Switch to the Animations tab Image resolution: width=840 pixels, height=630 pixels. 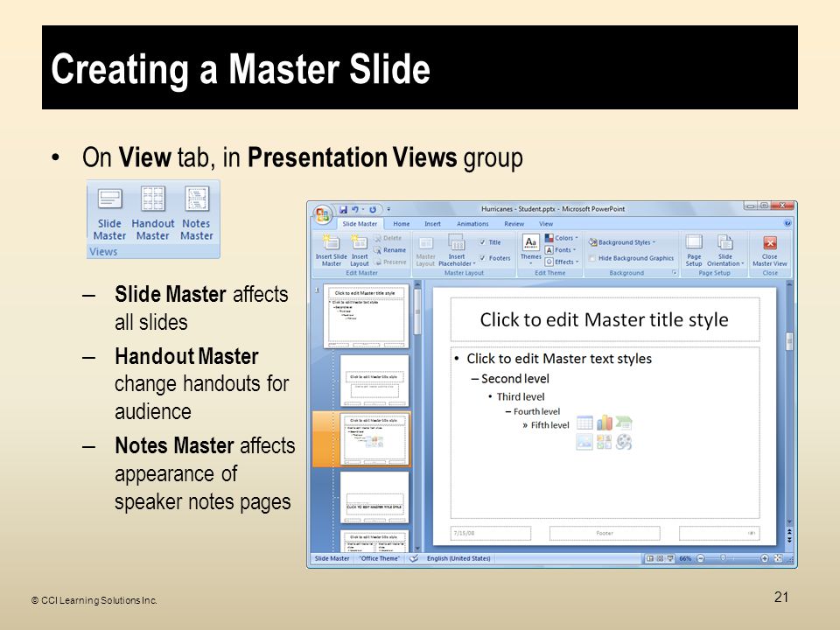pyautogui.click(x=472, y=224)
